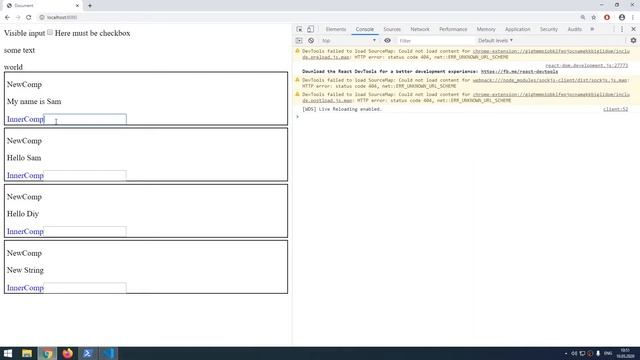Screen dimensions: 640x360
Task: Show more DevTools tabs via chevron
Action: point(592,29)
